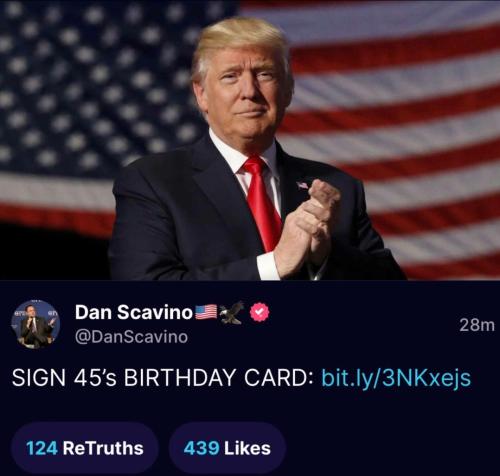
Task: Select the SIGN 45's BIRTHDAY CARD text
Action: tap(162, 378)
